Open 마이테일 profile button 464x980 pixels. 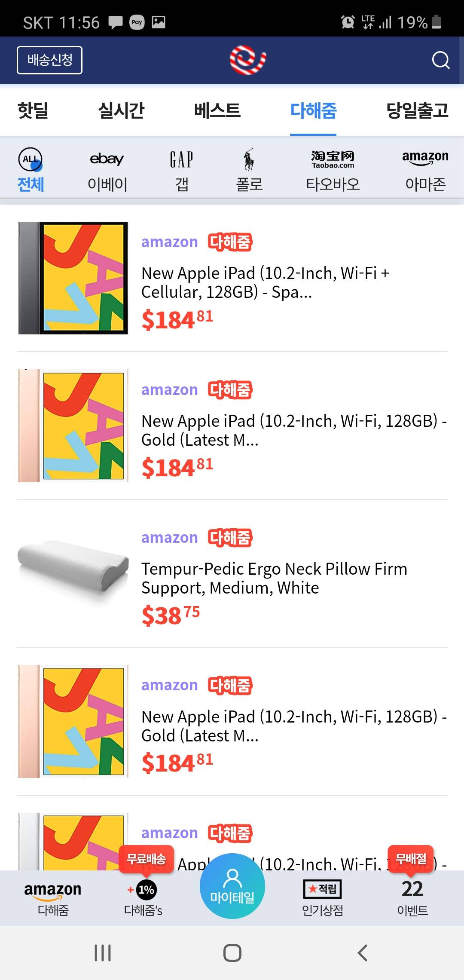click(x=232, y=886)
